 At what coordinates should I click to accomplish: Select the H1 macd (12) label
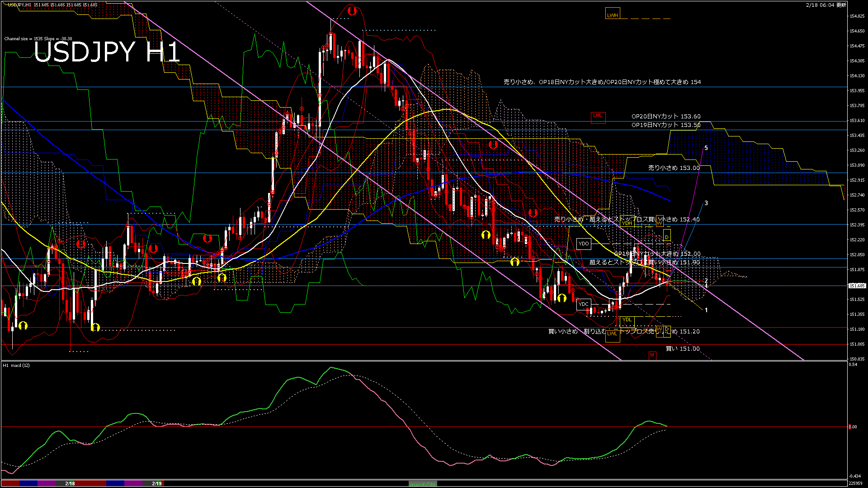point(16,365)
